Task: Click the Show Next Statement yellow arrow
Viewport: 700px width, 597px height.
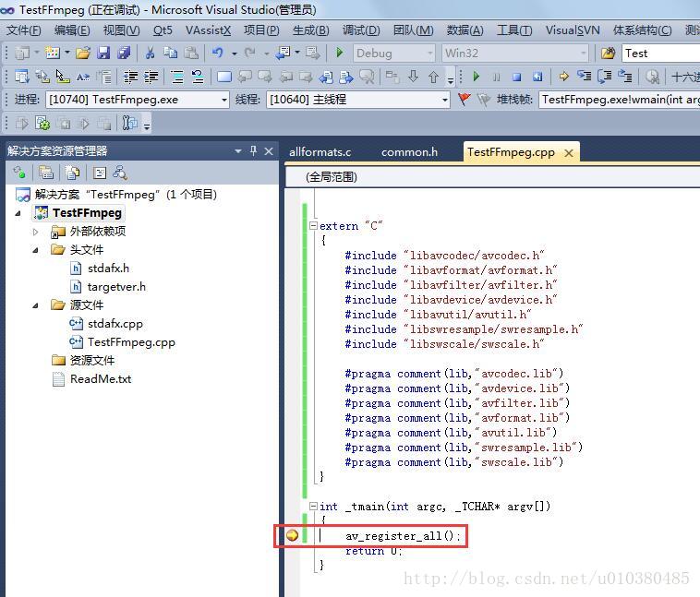Action: 564,77
